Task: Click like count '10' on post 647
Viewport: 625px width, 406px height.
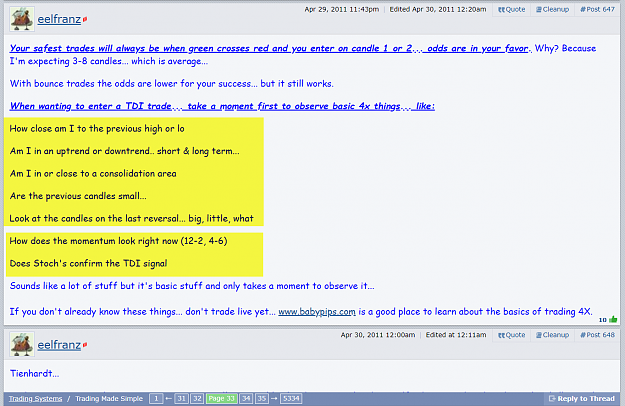Action: click(602, 320)
